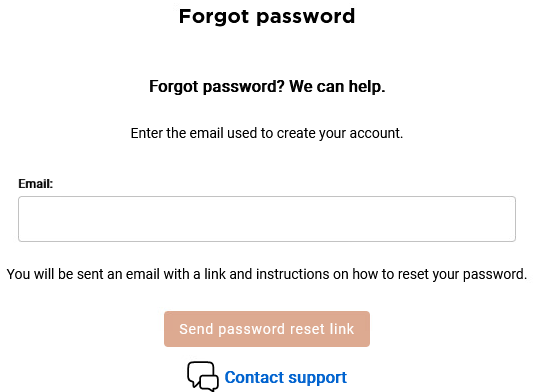536x392 pixels.
Task: Click the 'You will be sent an email' note
Action: click(x=267, y=274)
